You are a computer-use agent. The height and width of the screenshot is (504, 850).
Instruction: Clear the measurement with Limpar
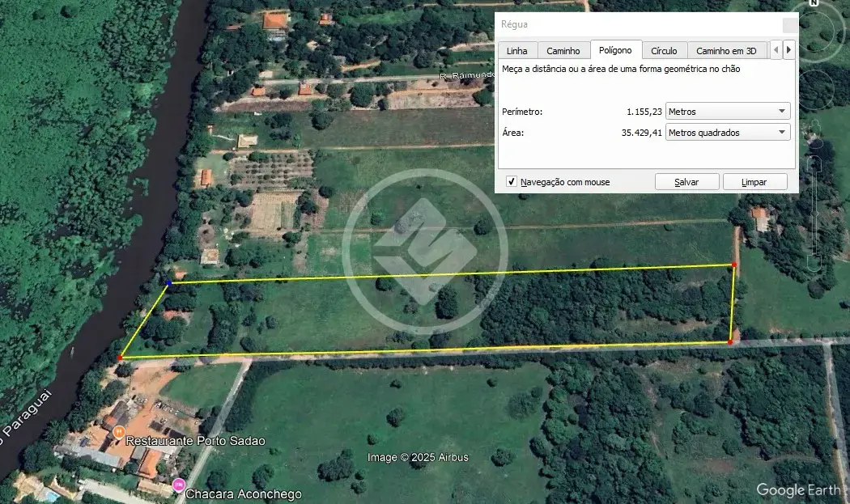[x=754, y=182]
